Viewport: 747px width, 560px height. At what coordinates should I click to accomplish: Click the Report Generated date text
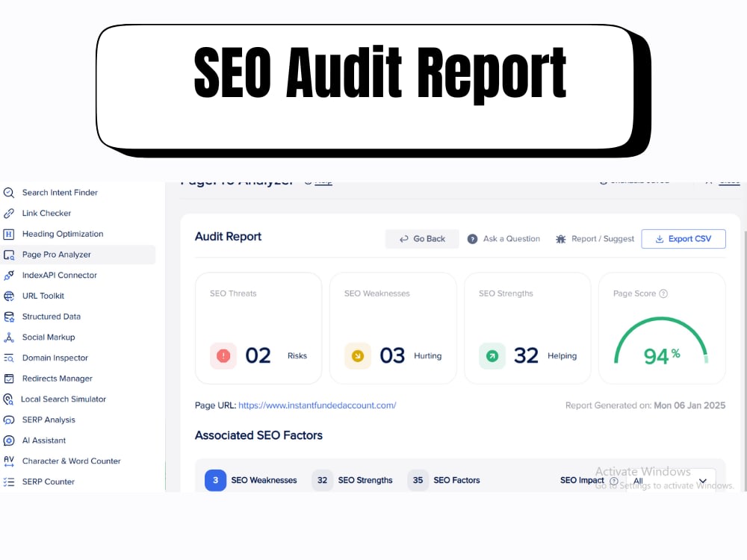pyautogui.click(x=645, y=405)
